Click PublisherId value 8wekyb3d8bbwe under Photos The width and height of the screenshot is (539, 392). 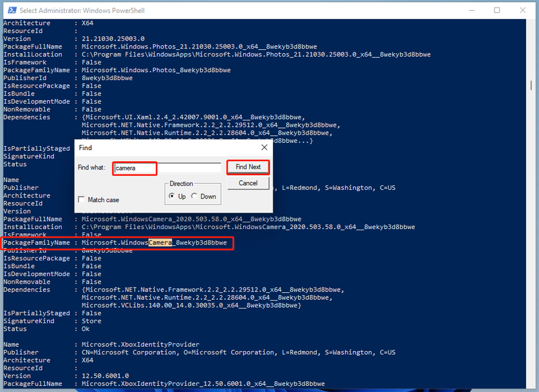point(107,78)
